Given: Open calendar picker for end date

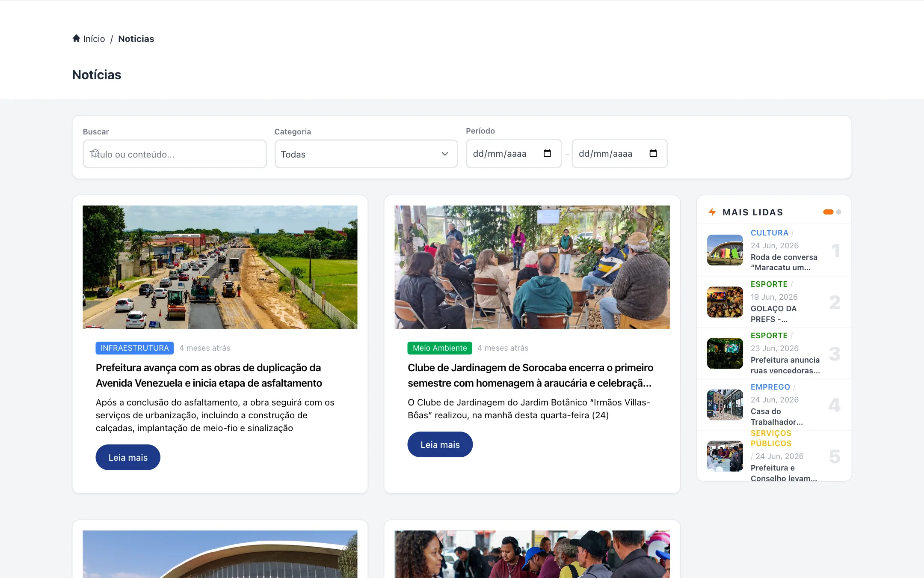Looking at the screenshot, I should pyautogui.click(x=653, y=153).
